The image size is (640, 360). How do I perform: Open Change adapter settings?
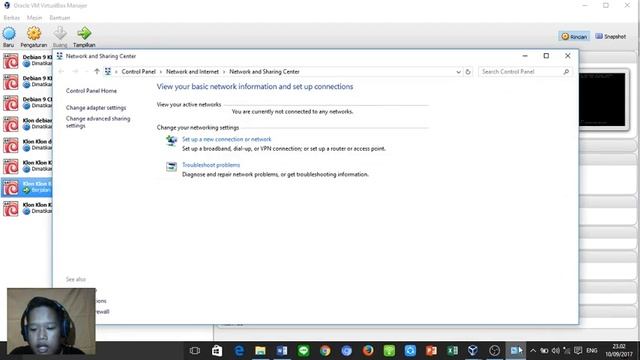(x=96, y=108)
